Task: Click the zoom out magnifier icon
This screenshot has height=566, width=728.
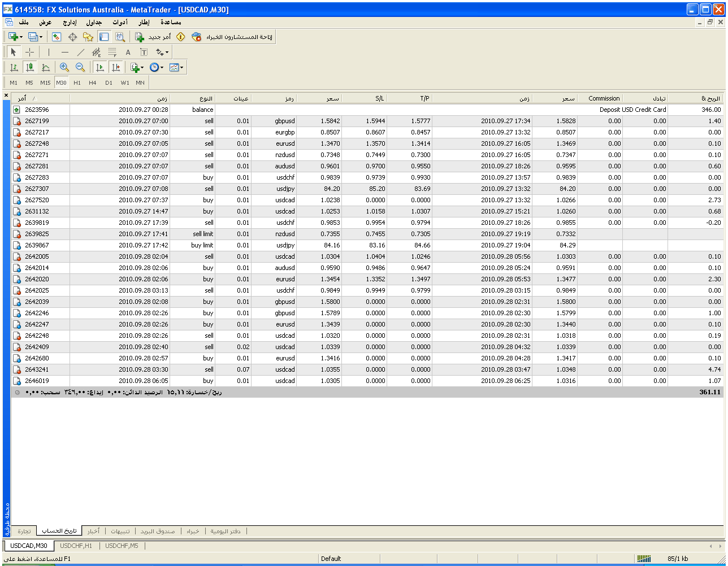Action: [80, 67]
